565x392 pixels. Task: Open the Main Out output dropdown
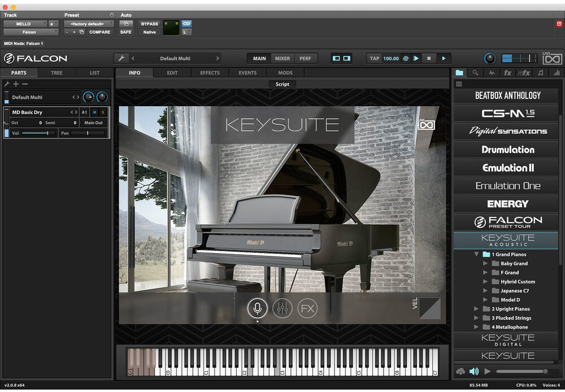(93, 123)
